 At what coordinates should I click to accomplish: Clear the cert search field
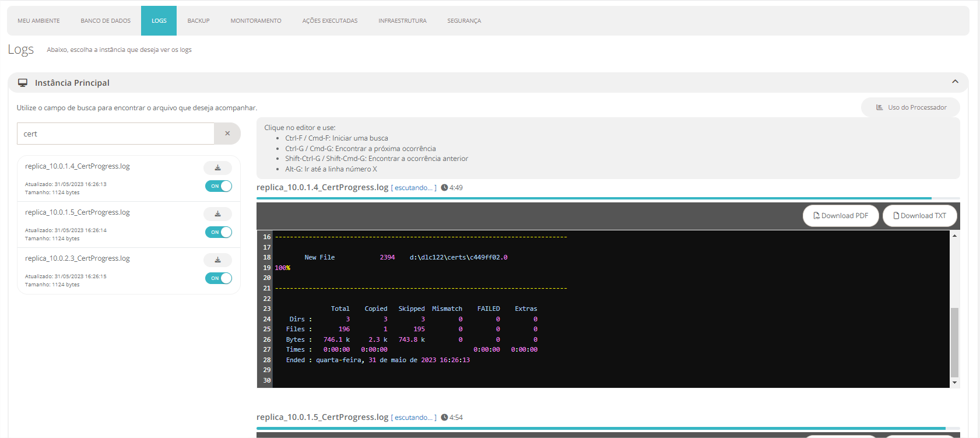227,134
